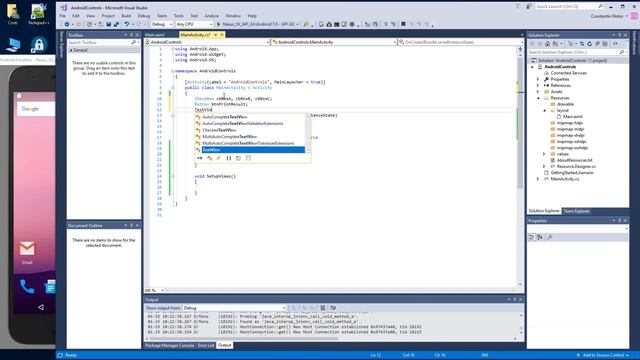Image resolution: width=640 pixels, height=360 pixels.
Task: Select Connected Services item
Action: coord(569,73)
